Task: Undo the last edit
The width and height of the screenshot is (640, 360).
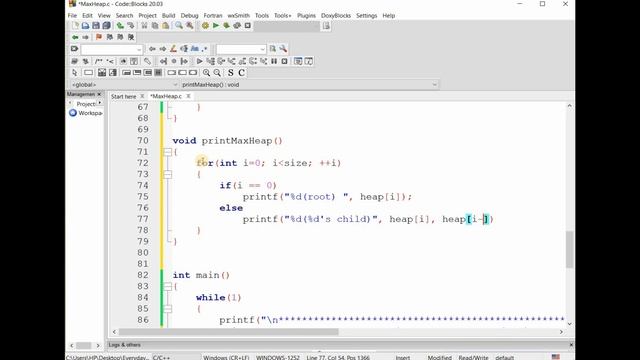Action: point(120,26)
